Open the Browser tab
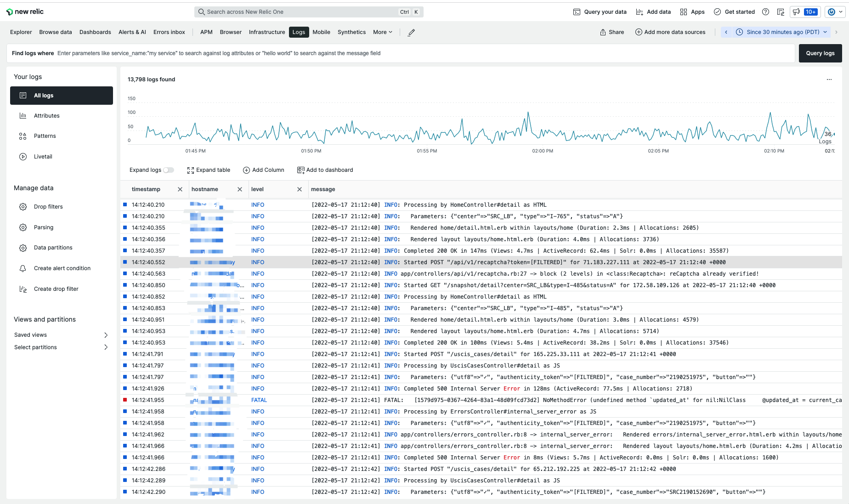This screenshot has height=504, width=849. click(231, 32)
